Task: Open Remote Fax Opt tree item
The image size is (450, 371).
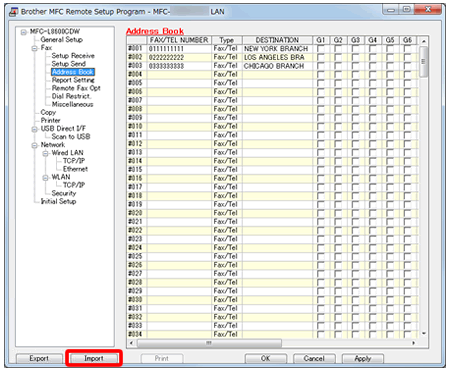Action: click(76, 88)
